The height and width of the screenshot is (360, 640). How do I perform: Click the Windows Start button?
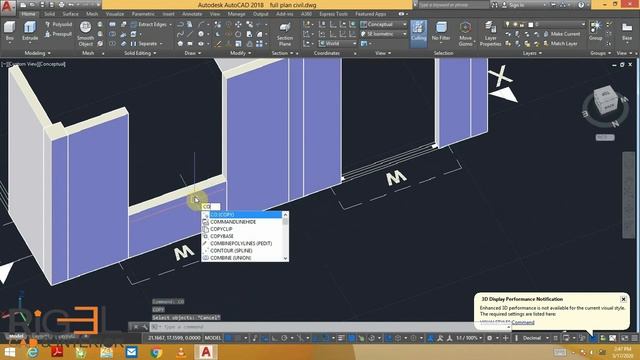[x=9, y=352]
